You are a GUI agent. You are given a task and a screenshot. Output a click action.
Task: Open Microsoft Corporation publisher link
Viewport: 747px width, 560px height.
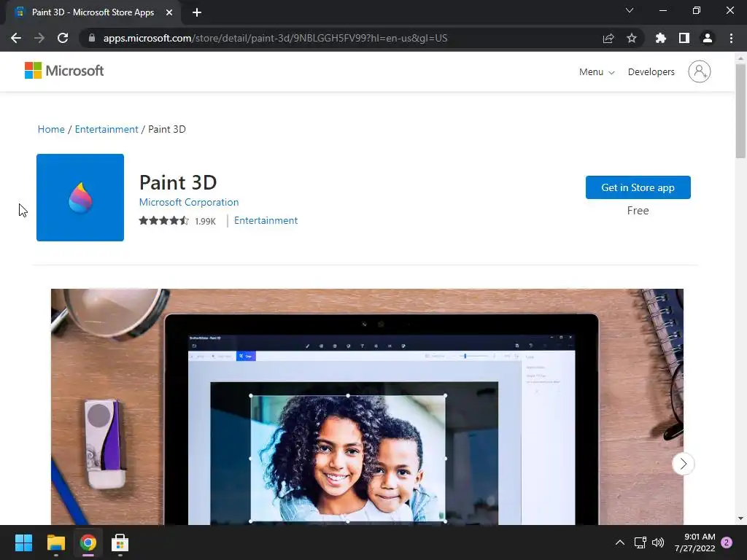point(189,202)
